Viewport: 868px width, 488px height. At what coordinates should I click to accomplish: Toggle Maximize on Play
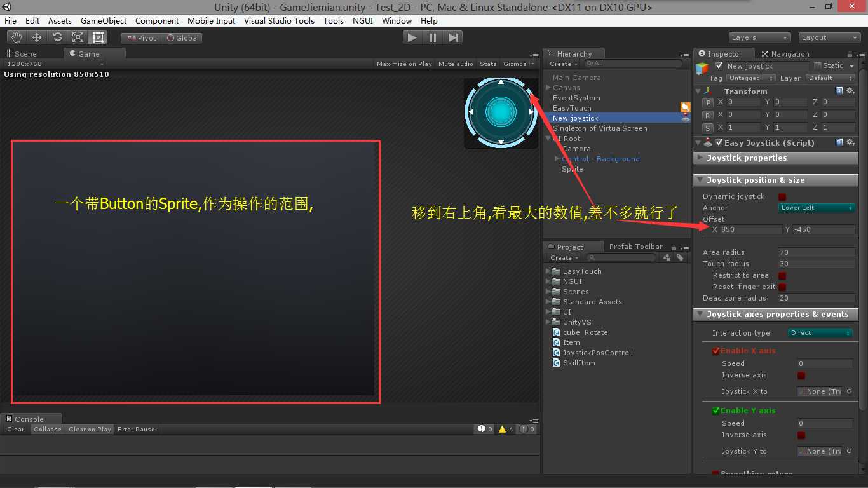(404, 64)
